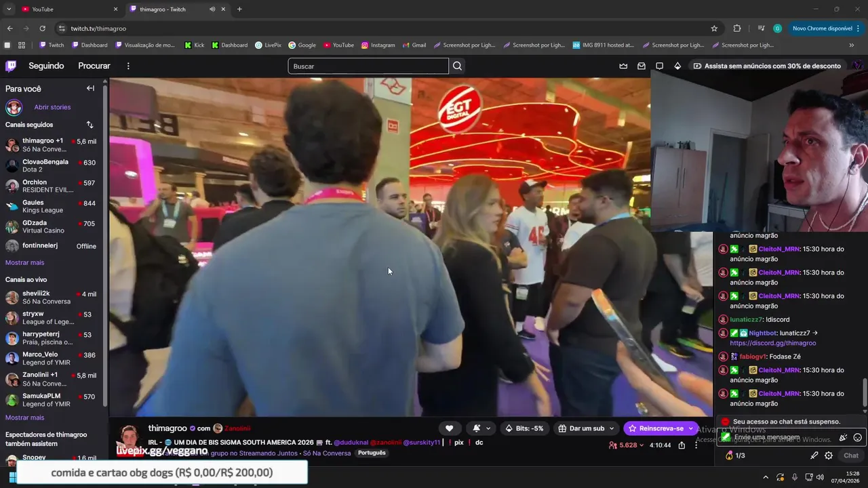
Task: Open Dar um sub gift dropdown
Action: click(x=586, y=428)
